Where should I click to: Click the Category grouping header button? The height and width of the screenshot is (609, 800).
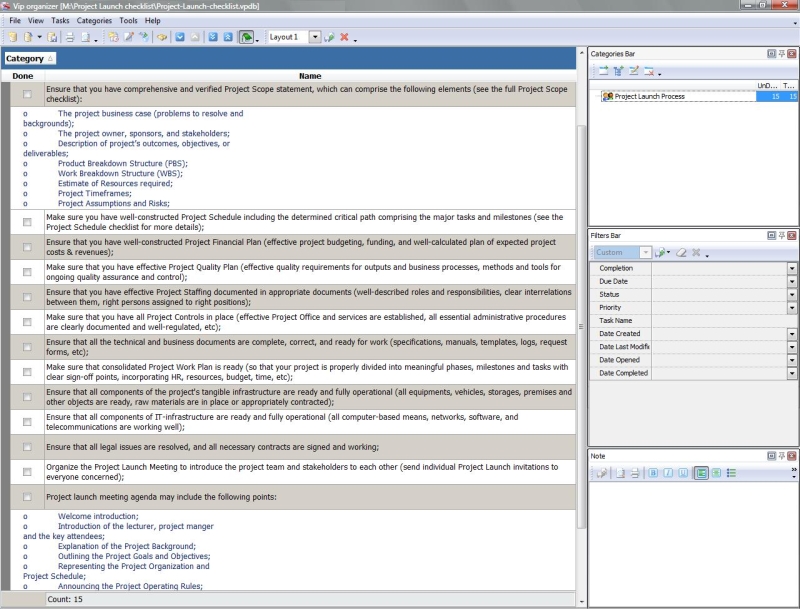tap(30, 59)
